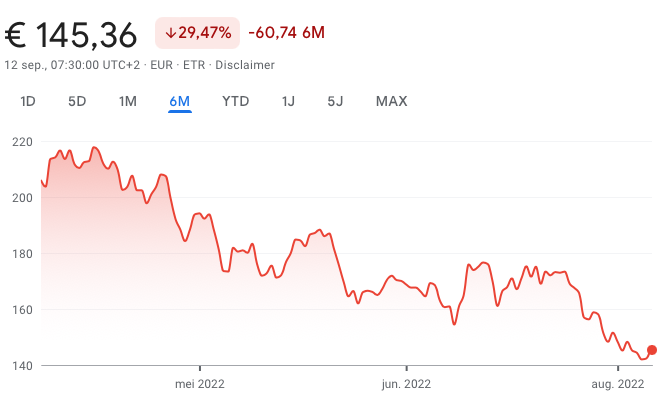The image size is (663, 400).
Task: Select the 1D time range tab
Action: click(x=28, y=101)
